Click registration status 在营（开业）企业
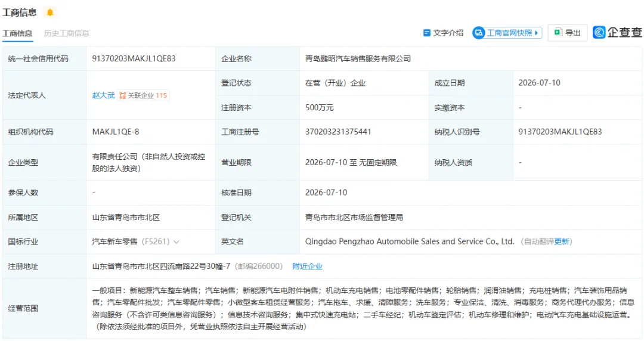Viewport: 644px width, 341px height. point(335,83)
